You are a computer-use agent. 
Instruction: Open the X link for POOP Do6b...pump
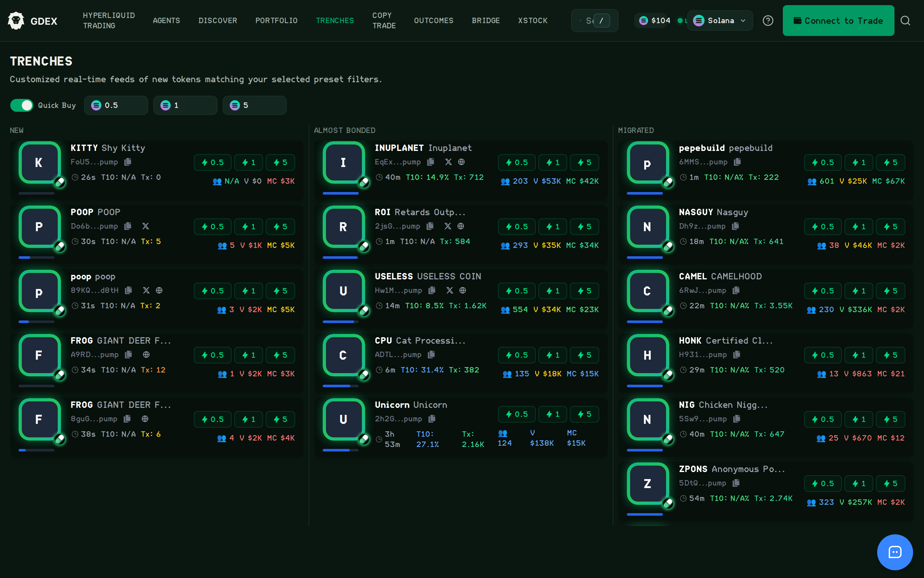[x=145, y=226]
